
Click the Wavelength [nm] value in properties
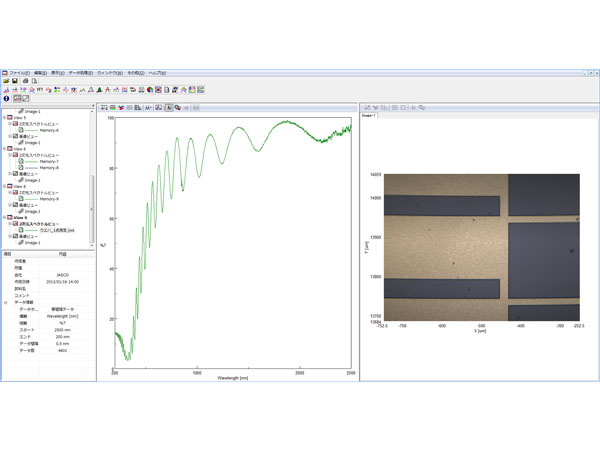(x=62, y=316)
